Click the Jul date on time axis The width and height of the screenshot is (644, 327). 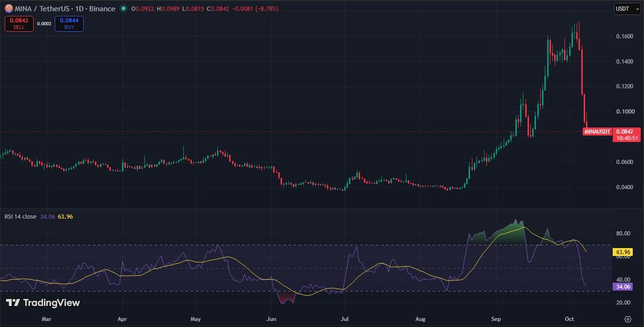click(345, 319)
